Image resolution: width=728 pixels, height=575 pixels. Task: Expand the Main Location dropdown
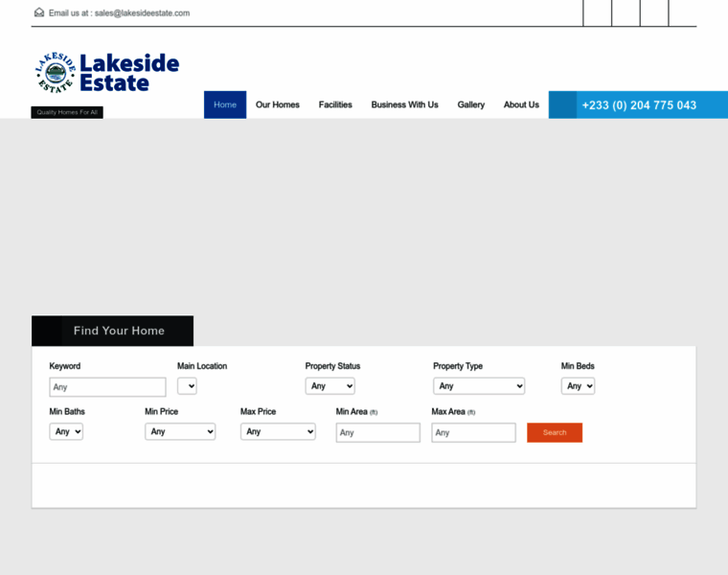(x=187, y=386)
